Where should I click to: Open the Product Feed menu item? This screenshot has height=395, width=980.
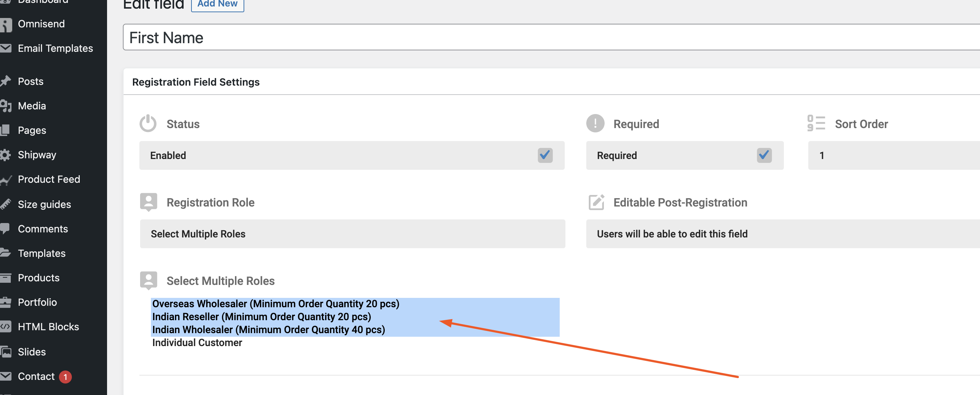49,179
